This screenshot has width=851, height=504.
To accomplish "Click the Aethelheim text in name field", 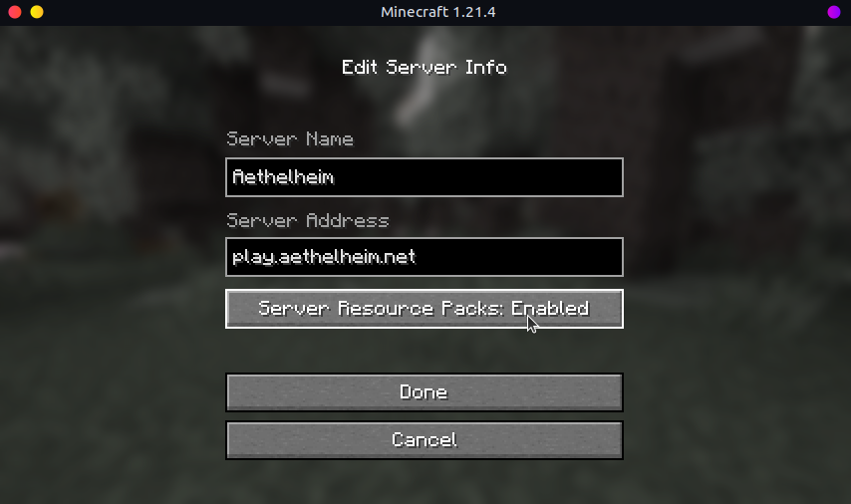I will 283,177.
